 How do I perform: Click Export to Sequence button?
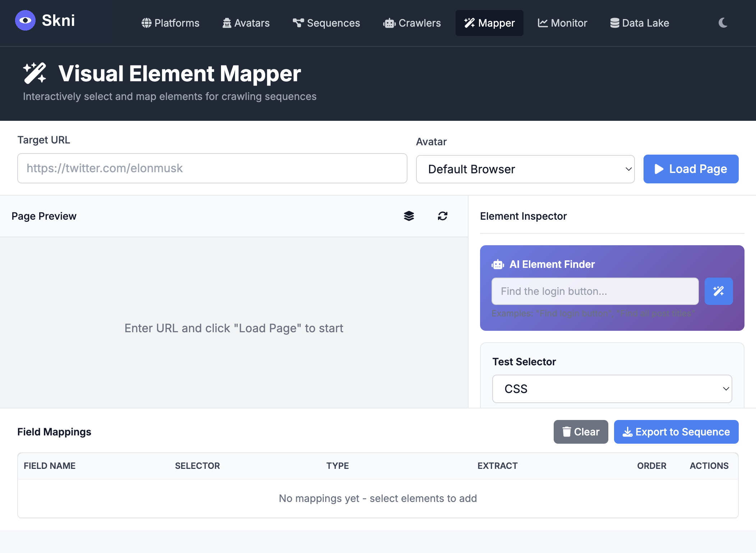676,432
